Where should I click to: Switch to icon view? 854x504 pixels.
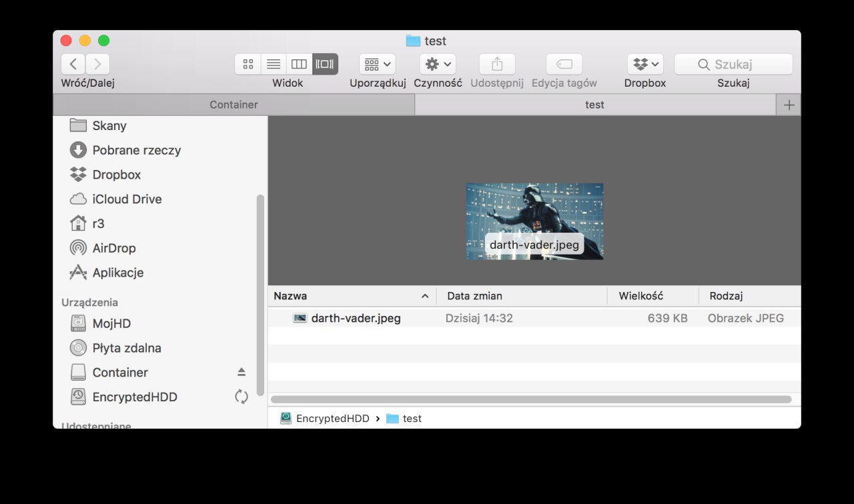coord(248,64)
